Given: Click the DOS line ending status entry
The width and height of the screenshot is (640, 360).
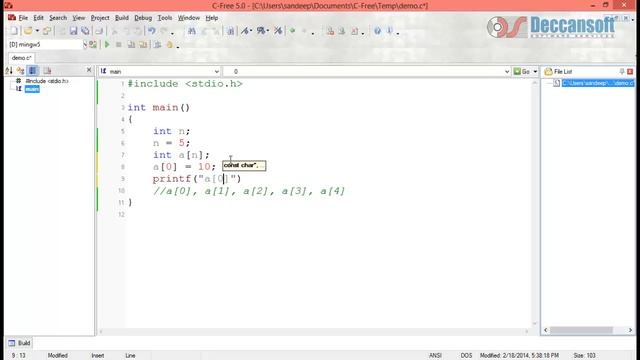Looking at the screenshot, I should coord(466,356).
